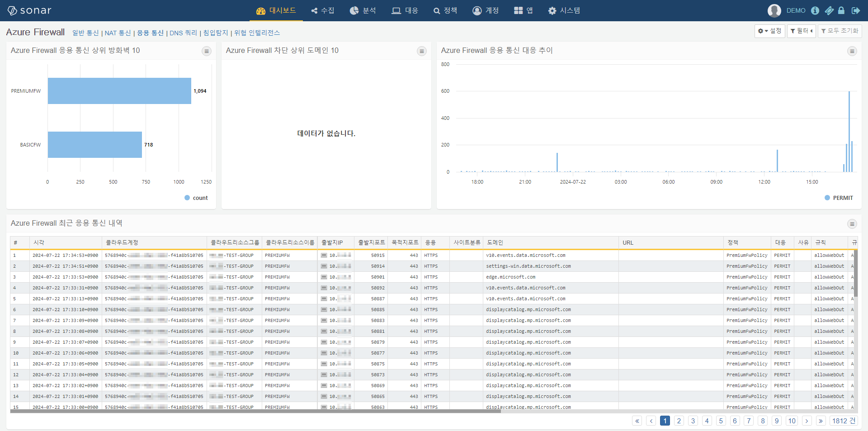Click the BASICFW bar in chart
Image resolution: width=868 pixels, height=431 pixels.
click(95, 145)
